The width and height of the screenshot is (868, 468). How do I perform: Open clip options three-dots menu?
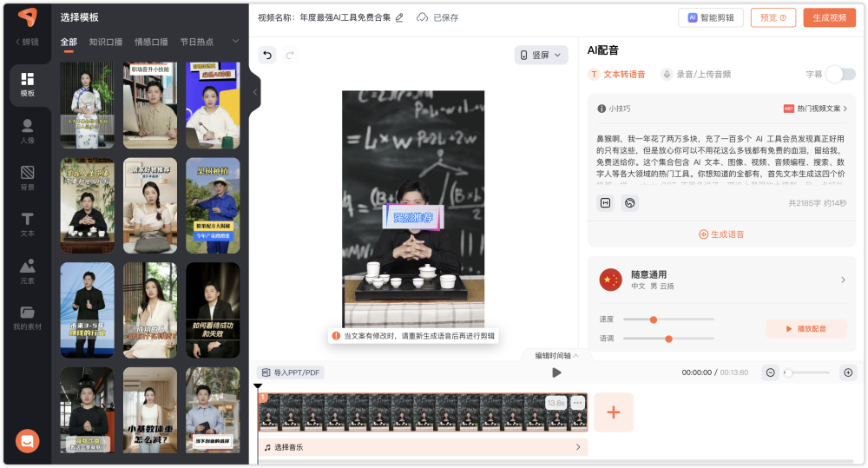click(577, 403)
